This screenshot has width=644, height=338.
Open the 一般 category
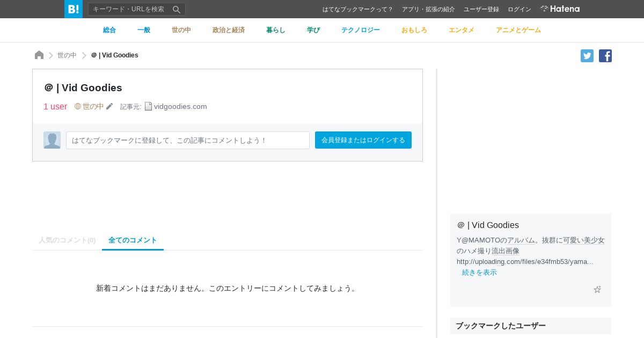pyautogui.click(x=144, y=30)
